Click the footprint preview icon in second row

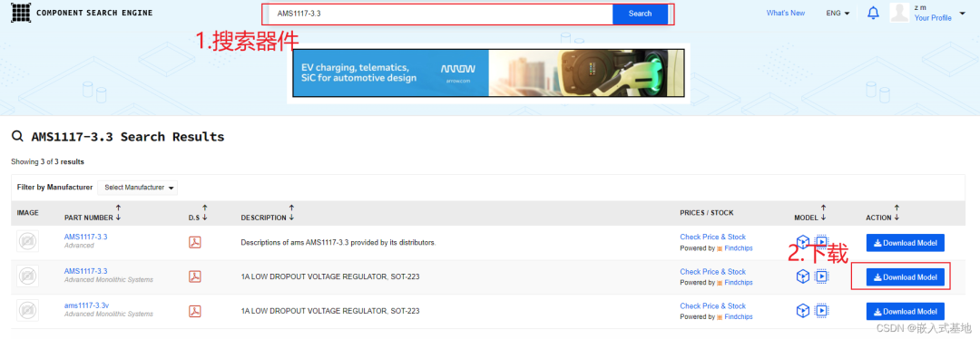[x=821, y=276]
